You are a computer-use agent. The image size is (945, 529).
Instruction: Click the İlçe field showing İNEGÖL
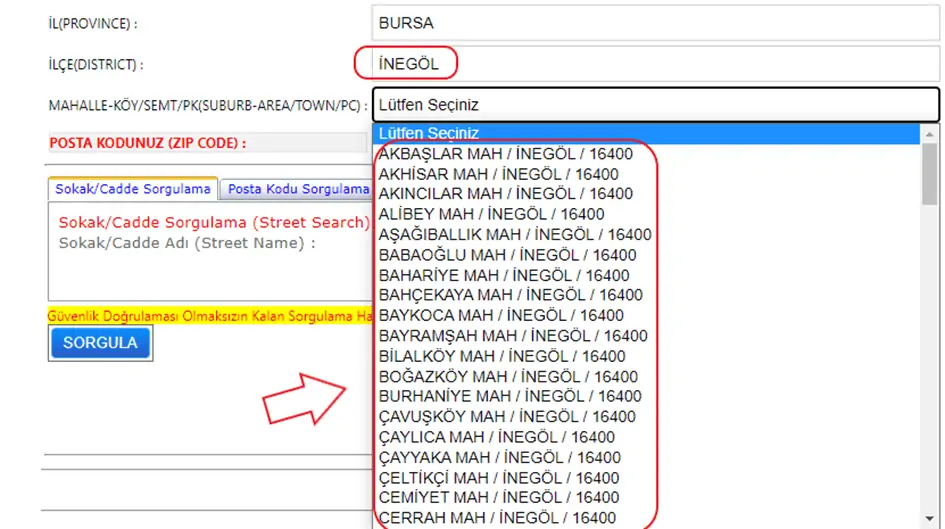tap(655, 64)
